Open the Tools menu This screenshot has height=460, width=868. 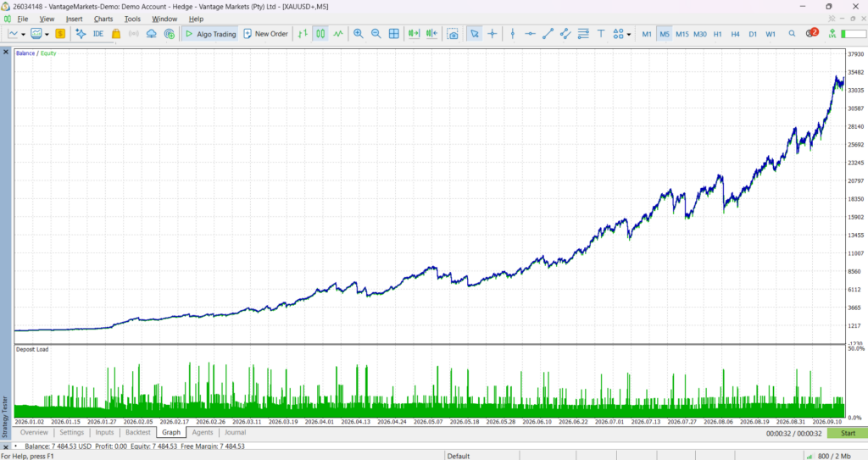[132, 19]
